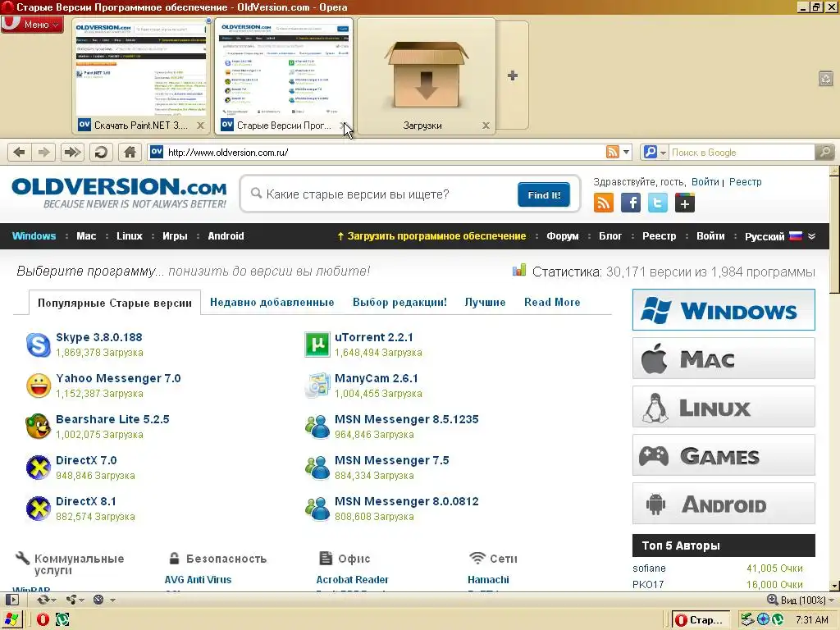
Task: Click the uTorrent green icon
Action: coord(317,345)
